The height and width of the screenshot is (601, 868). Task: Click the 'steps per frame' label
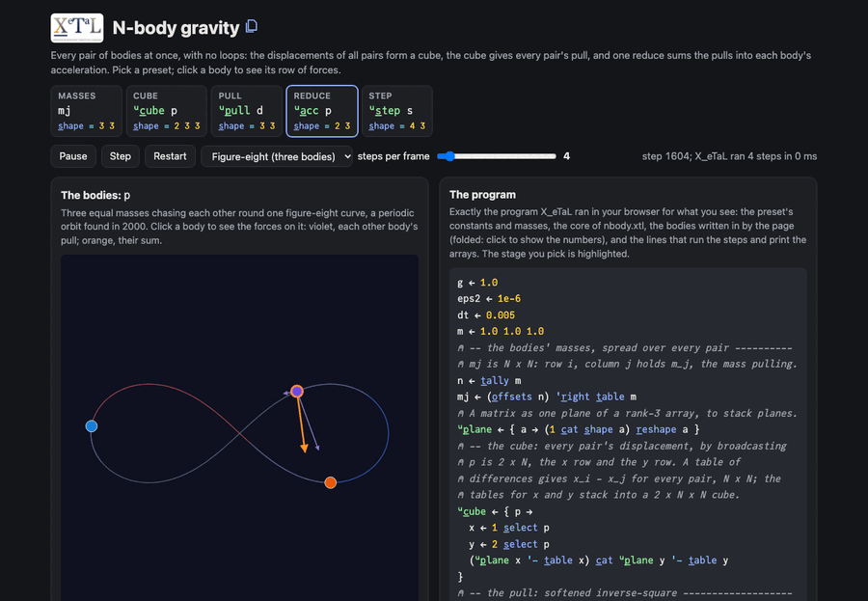(x=393, y=156)
